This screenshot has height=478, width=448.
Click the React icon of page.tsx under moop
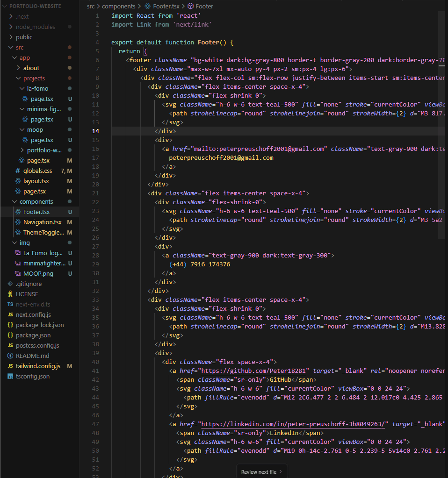(25, 140)
